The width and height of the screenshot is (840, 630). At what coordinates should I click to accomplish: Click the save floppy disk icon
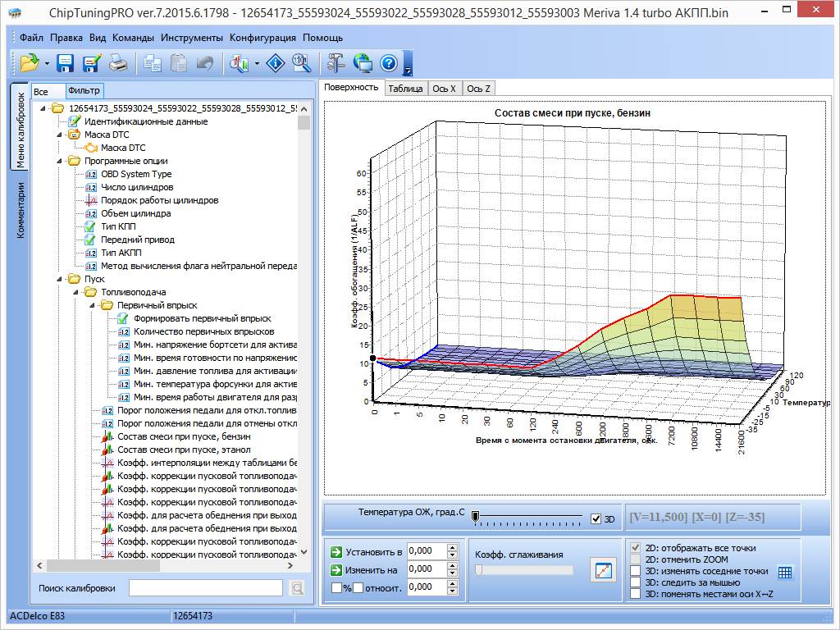click(x=66, y=63)
